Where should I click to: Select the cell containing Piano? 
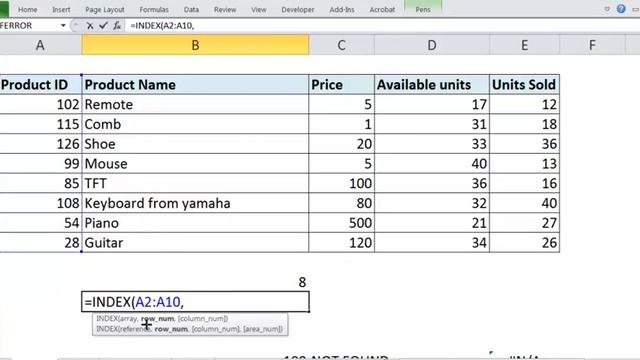tap(195, 223)
